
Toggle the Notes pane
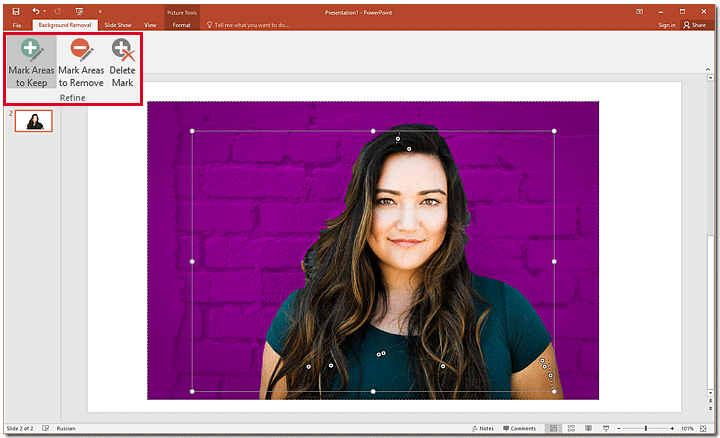point(483,428)
